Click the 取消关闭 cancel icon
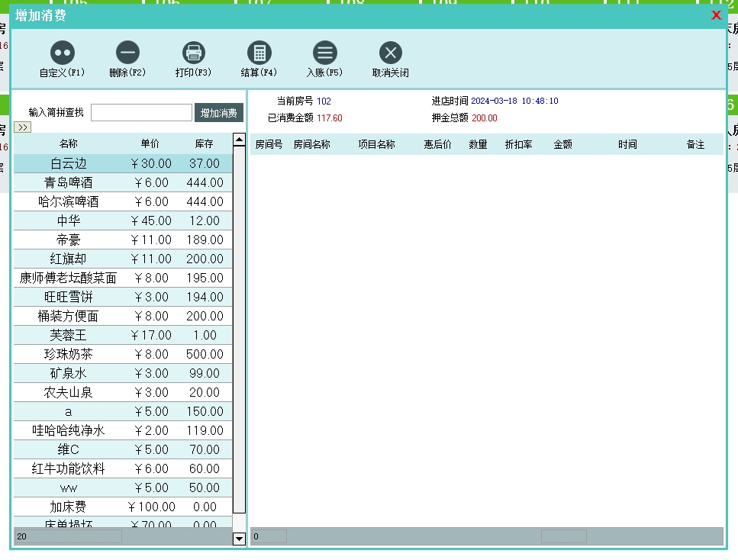 click(x=390, y=53)
